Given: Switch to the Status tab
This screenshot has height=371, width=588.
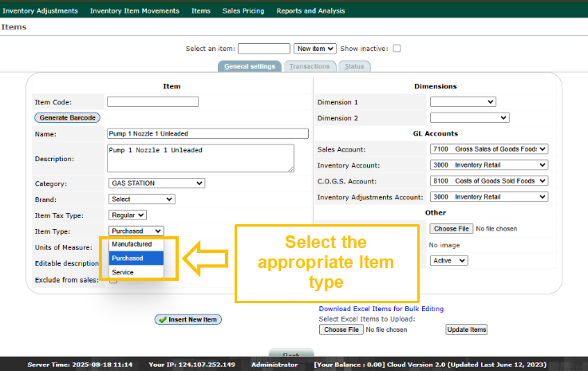Looking at the screenshot, I should tap(354, 66).
